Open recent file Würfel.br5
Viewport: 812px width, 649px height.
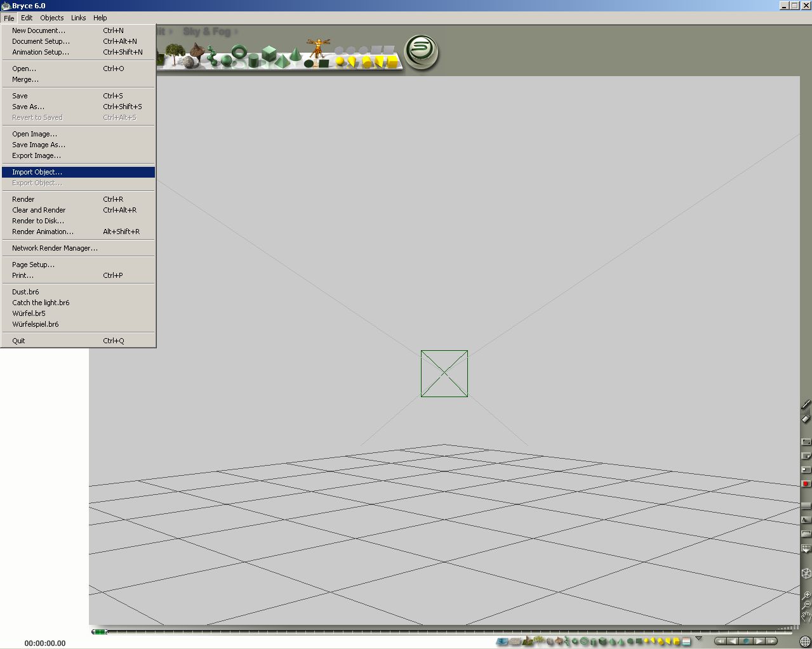(x=78, y=313)
